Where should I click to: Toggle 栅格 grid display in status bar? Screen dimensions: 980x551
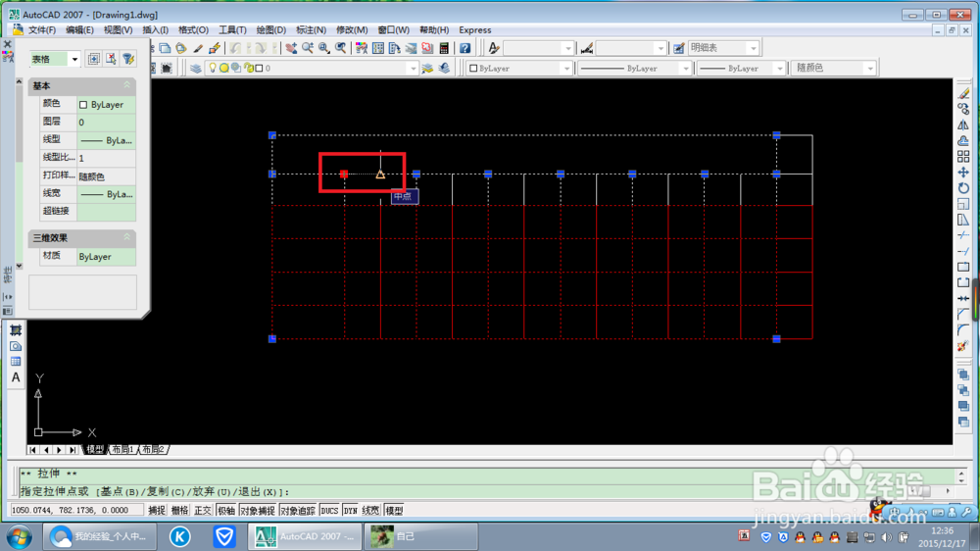click(180, 511)
